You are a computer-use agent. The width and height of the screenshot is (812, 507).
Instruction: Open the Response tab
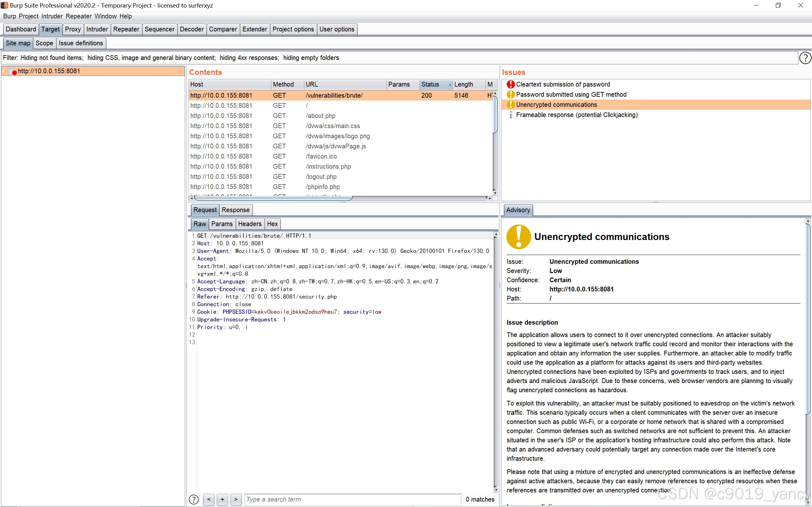pos(235,210)
